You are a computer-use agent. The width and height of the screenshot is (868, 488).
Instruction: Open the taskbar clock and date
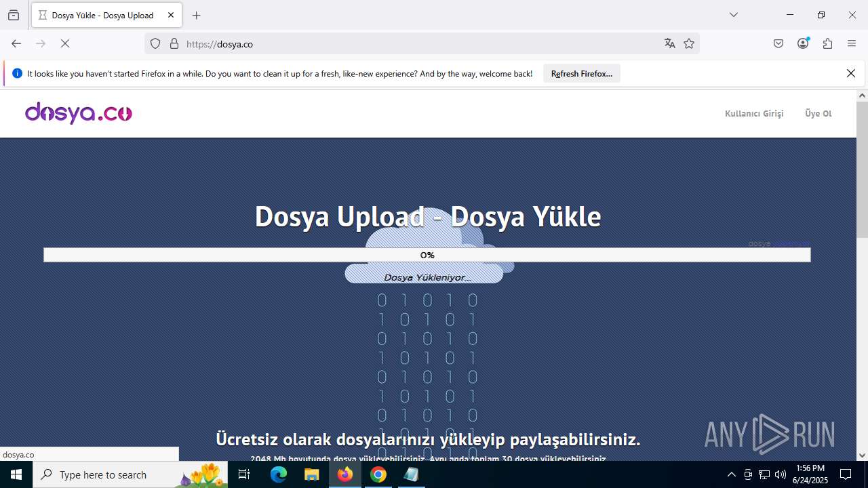810,474
